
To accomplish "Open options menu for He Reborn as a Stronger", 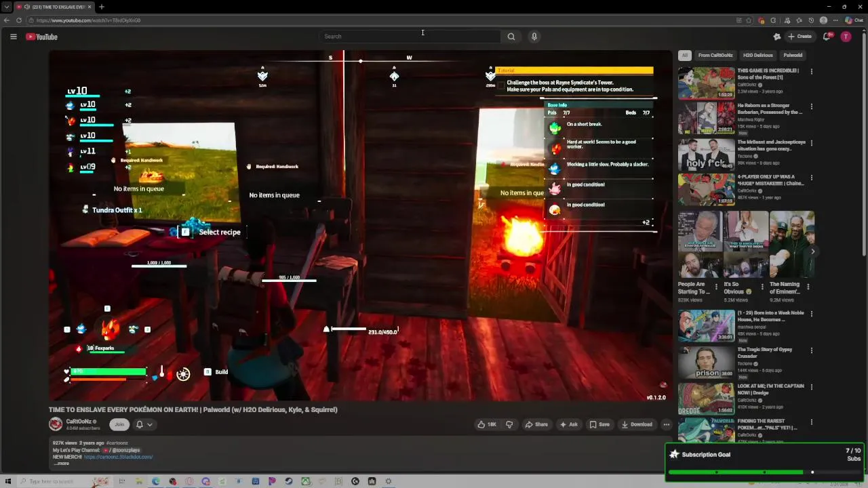I will (x=811, y=106).
